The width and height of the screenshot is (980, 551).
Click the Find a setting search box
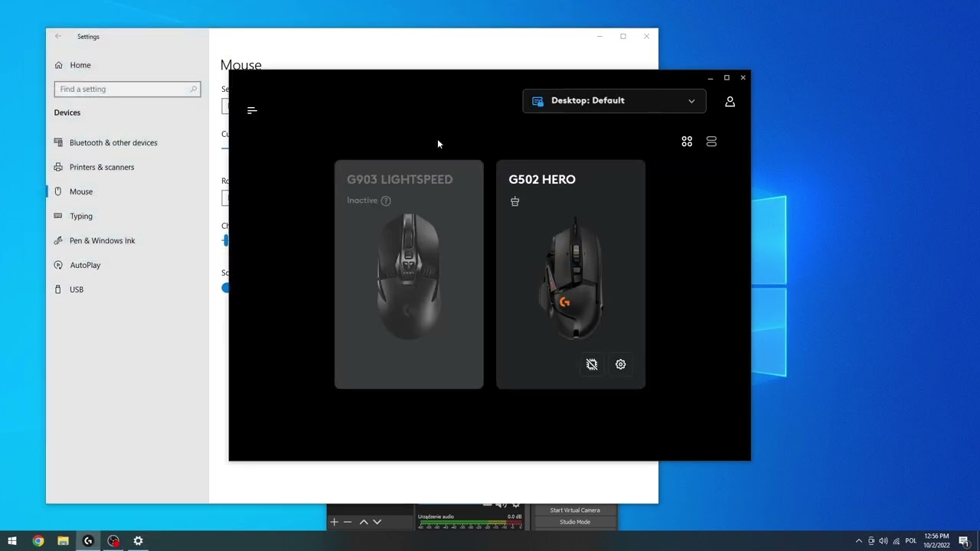127,89
